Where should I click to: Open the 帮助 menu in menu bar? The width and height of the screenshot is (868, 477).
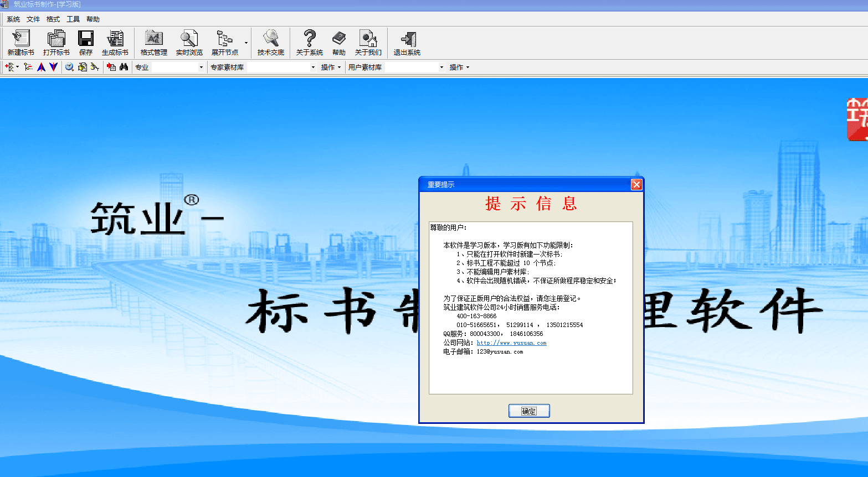pyautogui.click(x=93, y=19)
